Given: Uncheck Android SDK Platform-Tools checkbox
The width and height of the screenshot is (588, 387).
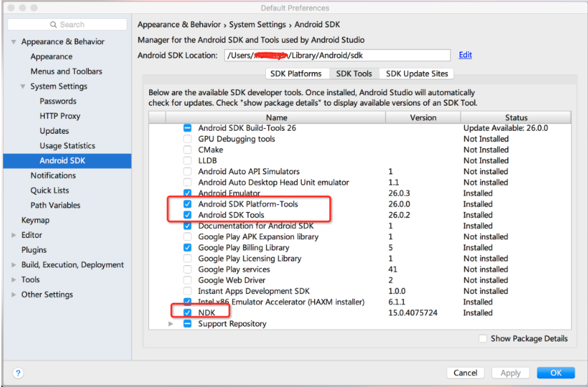Looking at the screenshot, I should pyautogui.click(x=187, y=204).
